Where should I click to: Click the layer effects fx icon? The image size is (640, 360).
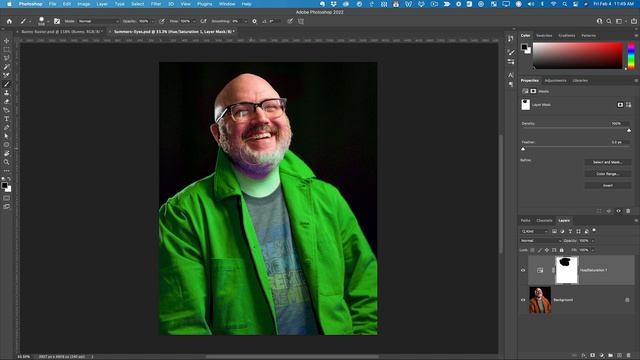coord(584,356)
